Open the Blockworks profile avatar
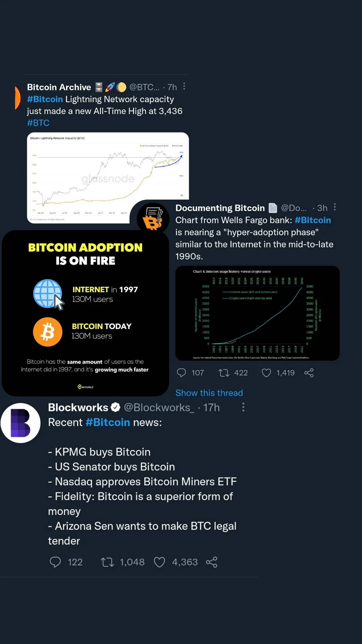Image resolution: width=362 pixels, height=644 pixels. point(20,423)
